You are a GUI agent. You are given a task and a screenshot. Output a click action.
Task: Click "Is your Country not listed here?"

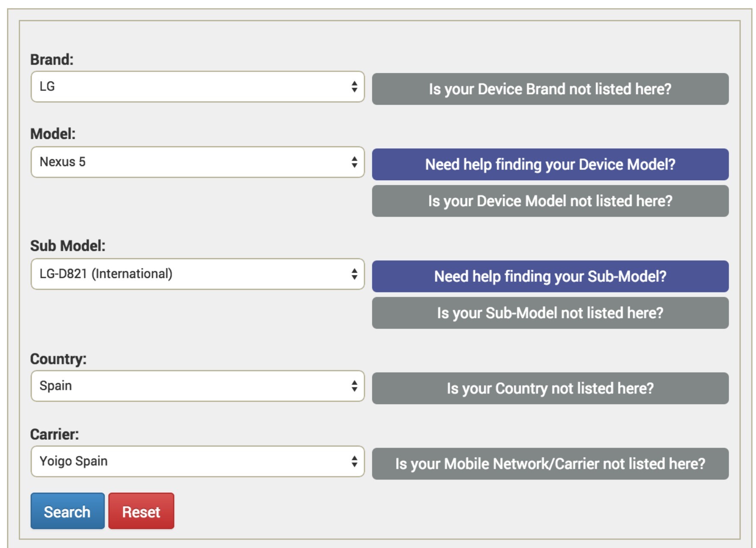point(550,388)
